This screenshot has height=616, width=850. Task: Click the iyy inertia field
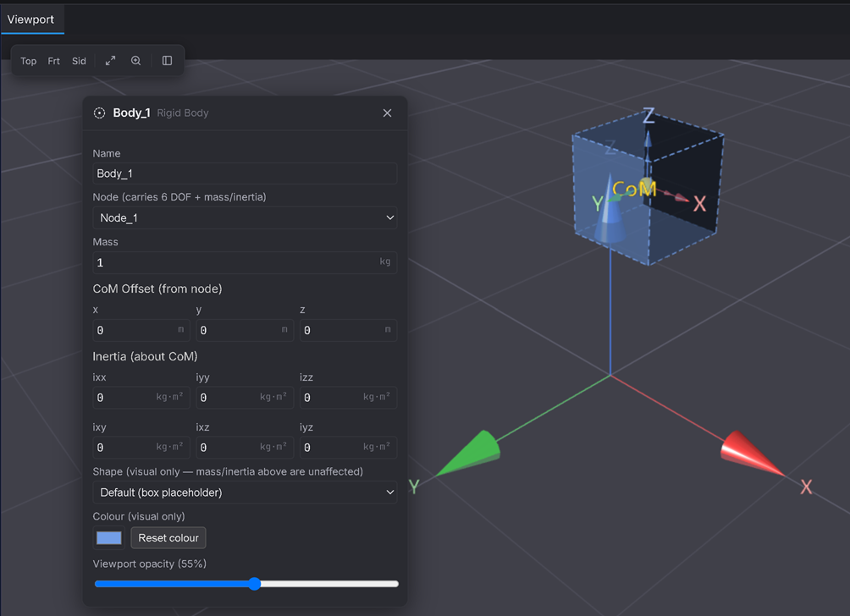point(245,397)
